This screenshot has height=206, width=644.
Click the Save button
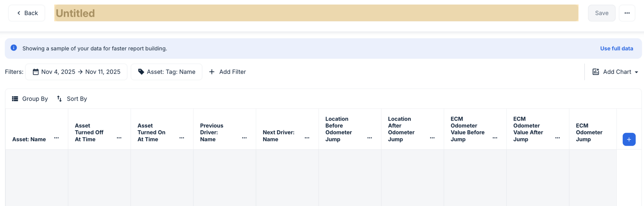(x=602, y=13)
